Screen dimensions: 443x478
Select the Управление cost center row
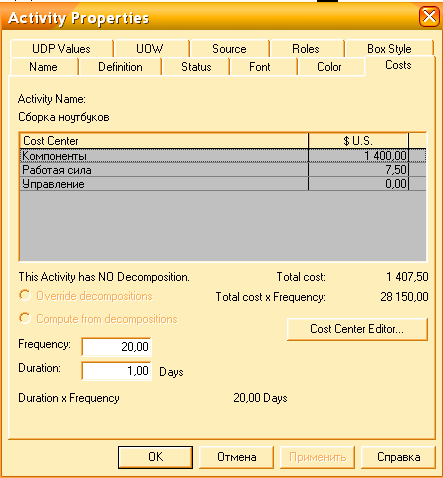click(x=223, y=184)
